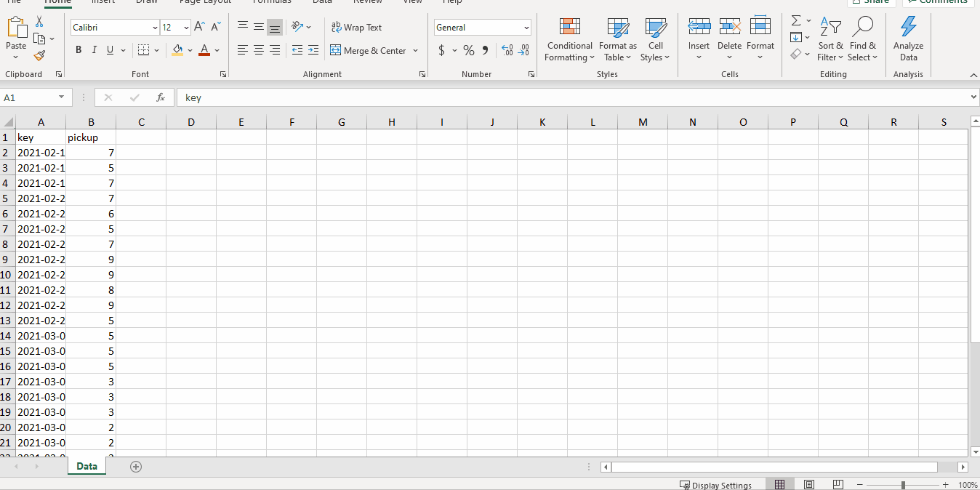Open the Paste options arrow
The width and height of the screenshot is (980, 490).
point(16,57)
